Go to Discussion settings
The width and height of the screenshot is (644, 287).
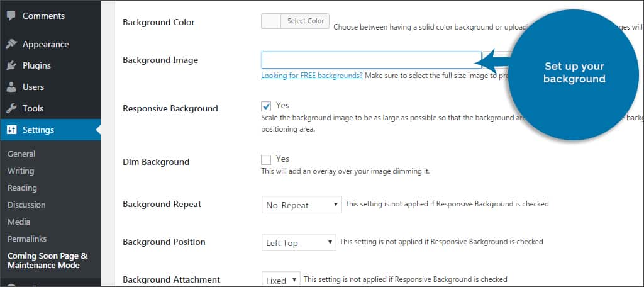[x=26, y=205]
